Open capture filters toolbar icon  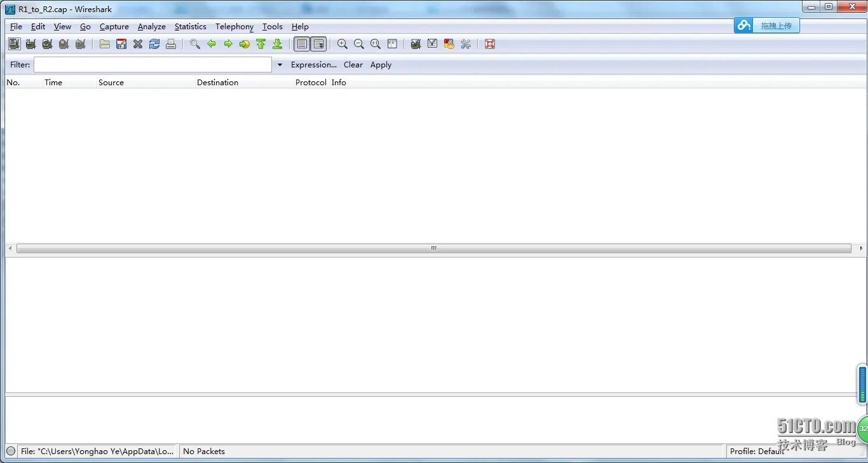(x=416, y=44)
